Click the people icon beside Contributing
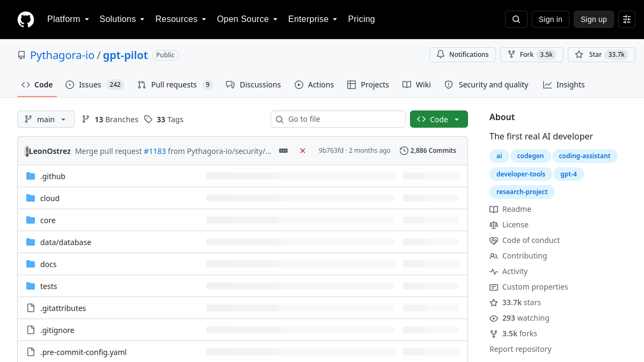This screenshot has width=644, height=362. (x=494, y=256)
